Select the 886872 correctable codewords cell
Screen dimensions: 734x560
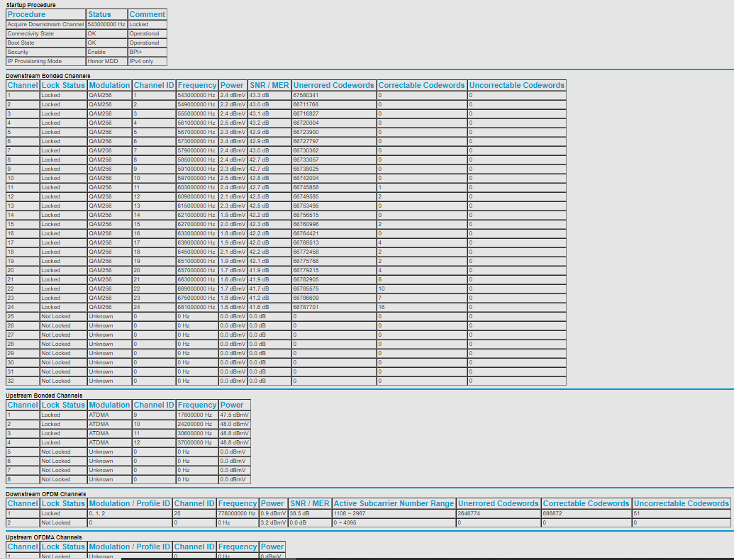[x=586, y=513]
